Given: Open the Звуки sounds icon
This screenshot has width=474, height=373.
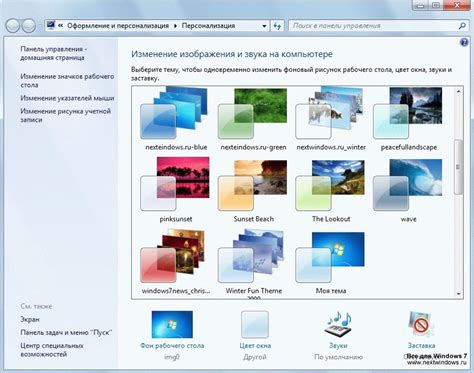Looking at the screenshot, I should 338,324.
